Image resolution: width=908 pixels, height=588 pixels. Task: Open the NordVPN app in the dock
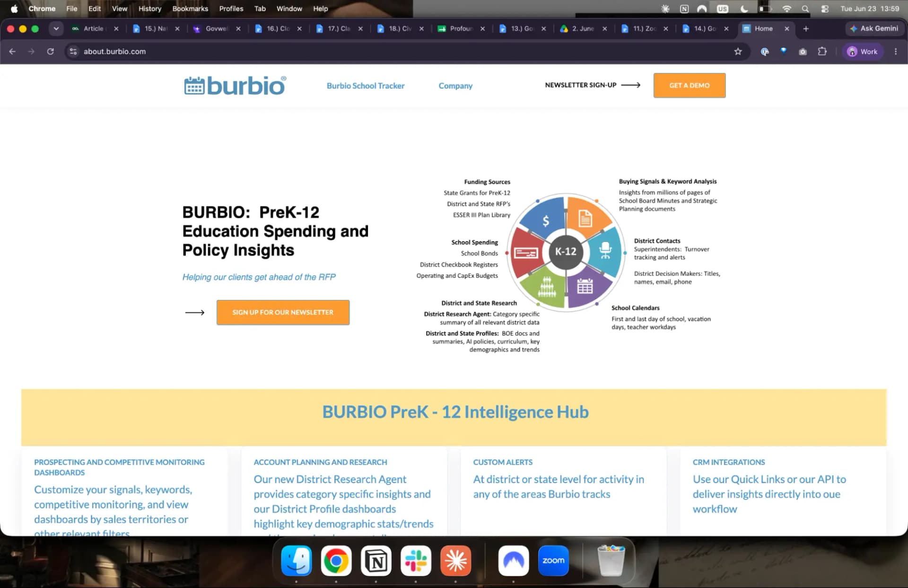(514, 561)
